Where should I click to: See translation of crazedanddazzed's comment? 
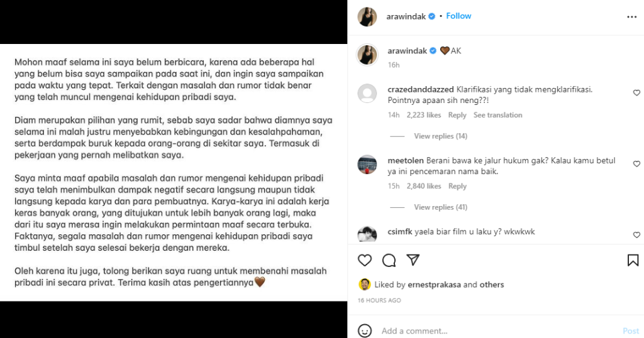coord(498,115)
